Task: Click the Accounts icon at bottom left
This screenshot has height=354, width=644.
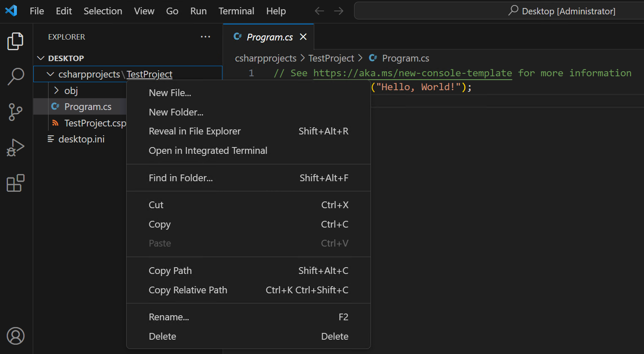Action: (16, 336)
